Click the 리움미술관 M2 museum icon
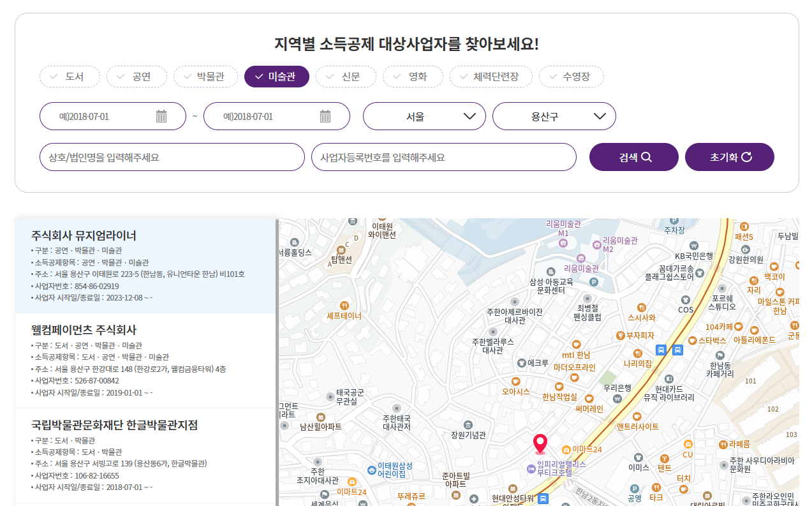 click(x=597, y=244)
